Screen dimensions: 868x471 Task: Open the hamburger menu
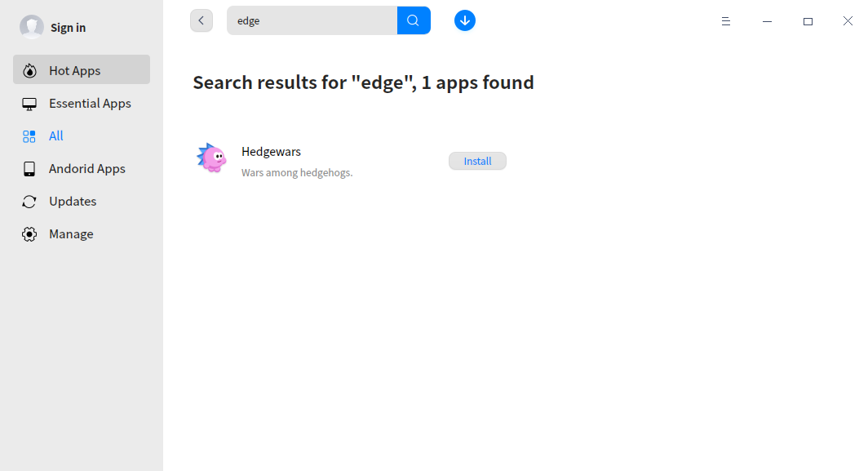click(726, 21)
